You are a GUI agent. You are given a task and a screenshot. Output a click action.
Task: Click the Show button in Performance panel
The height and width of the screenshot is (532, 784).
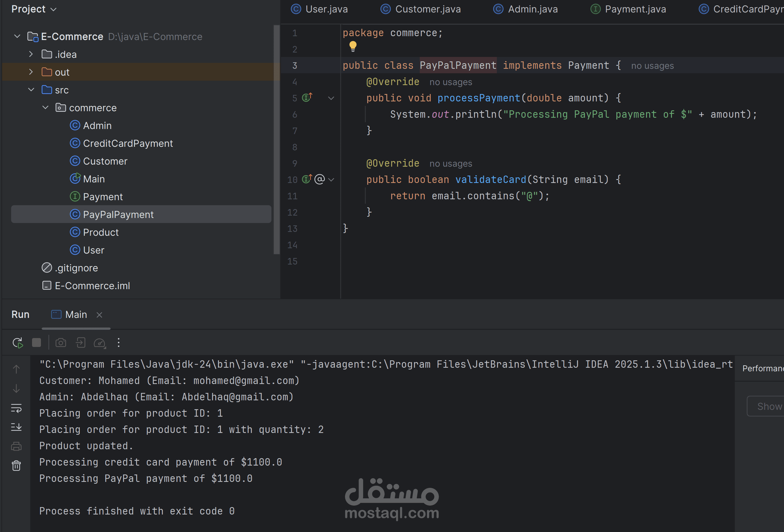point(765,406)
